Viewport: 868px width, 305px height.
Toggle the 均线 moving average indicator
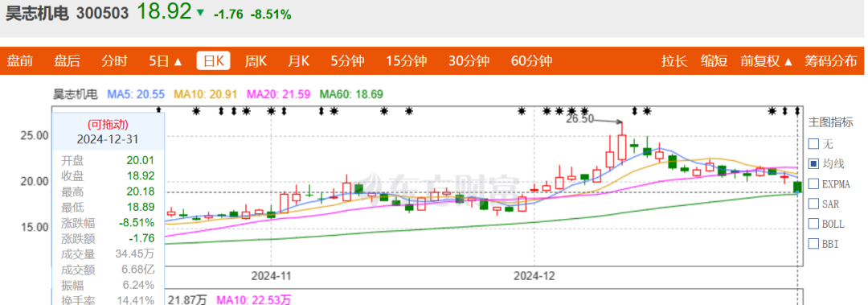tap(813, 163)
